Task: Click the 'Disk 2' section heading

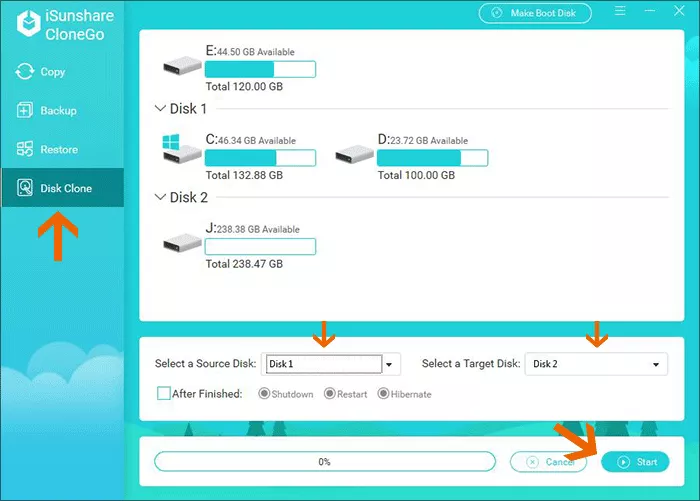Action: pyautogui.click(x=188, y=197)
